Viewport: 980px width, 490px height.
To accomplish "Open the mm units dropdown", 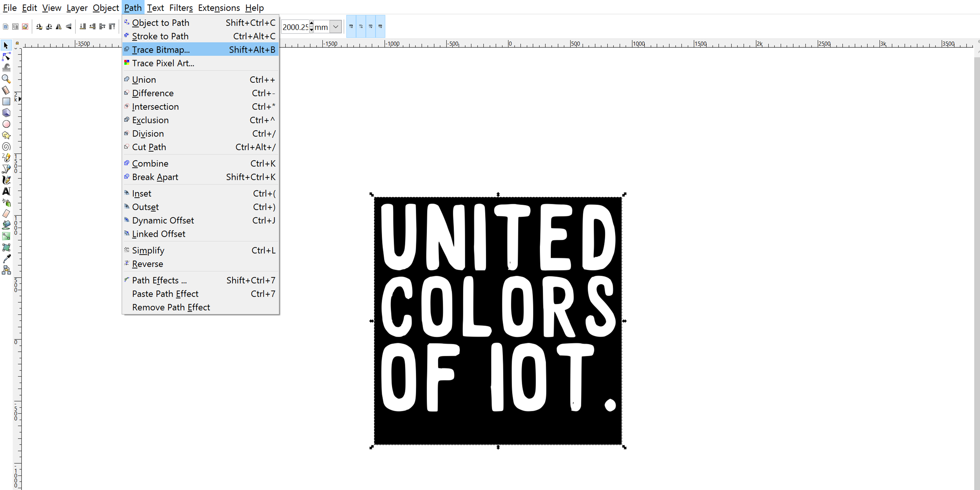I will 335,27.
